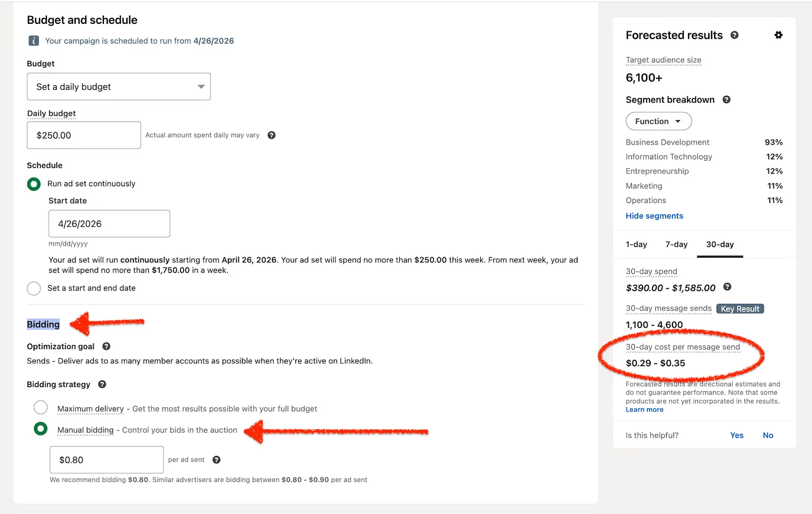Image resolution: width=812 pixels, height=514 pixels.
Task: Select Maximum delivery bidding strategy
Action: 41,407
